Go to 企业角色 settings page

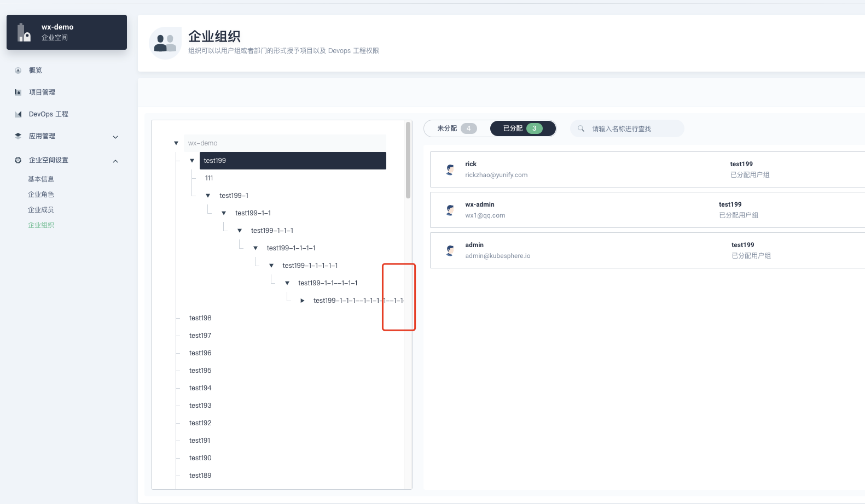tap(41, 195)
